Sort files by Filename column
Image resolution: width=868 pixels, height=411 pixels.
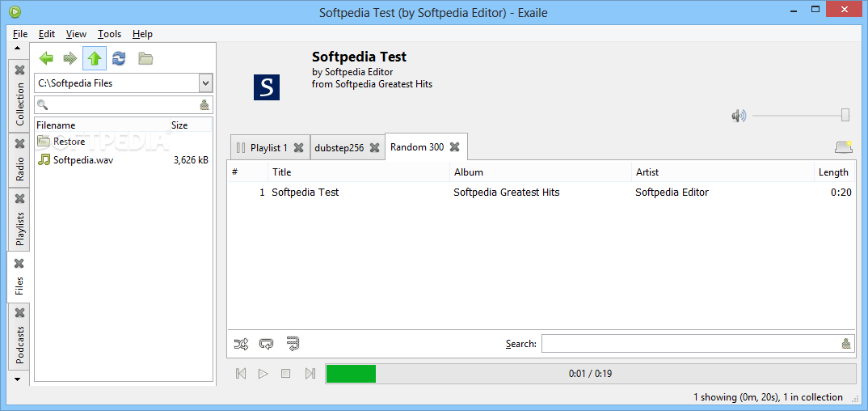[x=103, y=125]
